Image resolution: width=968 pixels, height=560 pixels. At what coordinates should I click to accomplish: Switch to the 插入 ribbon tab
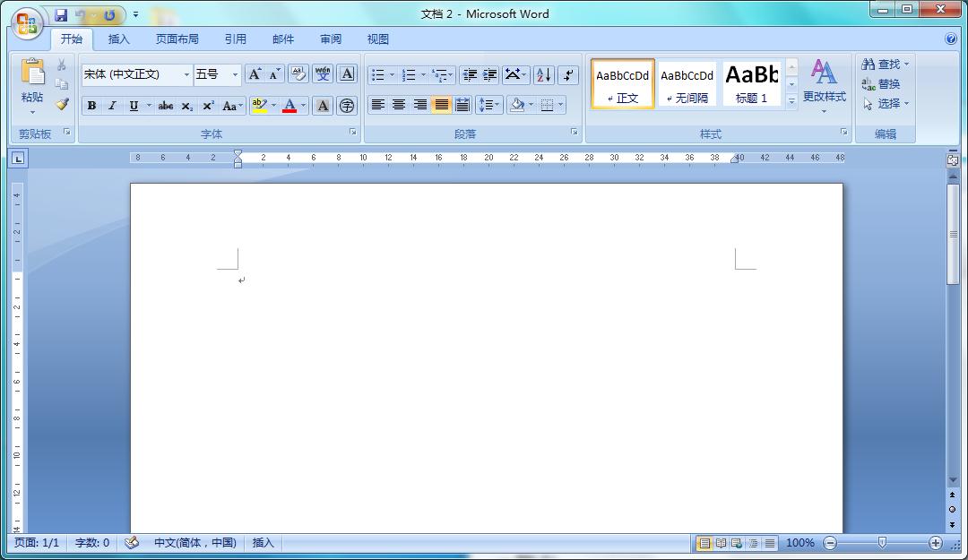point(118,39)
